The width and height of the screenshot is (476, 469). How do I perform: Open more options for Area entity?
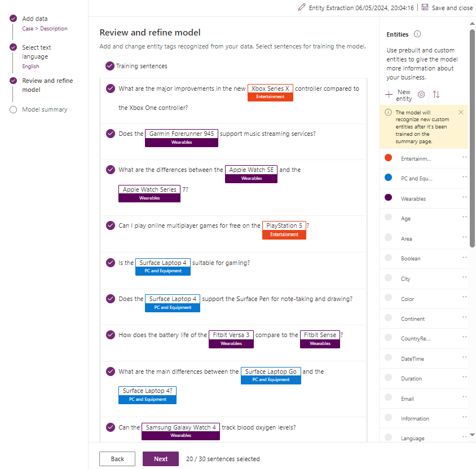pos(465,237)
